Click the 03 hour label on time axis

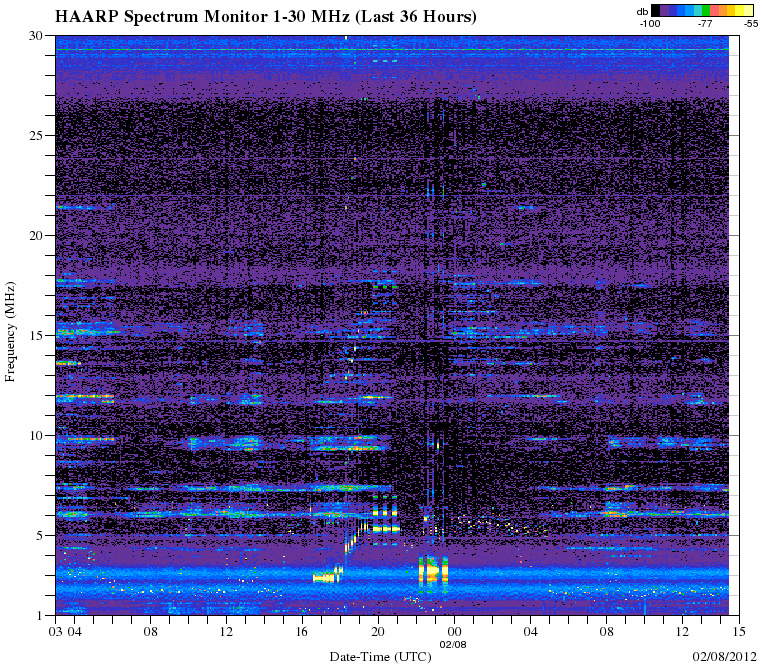56,631
